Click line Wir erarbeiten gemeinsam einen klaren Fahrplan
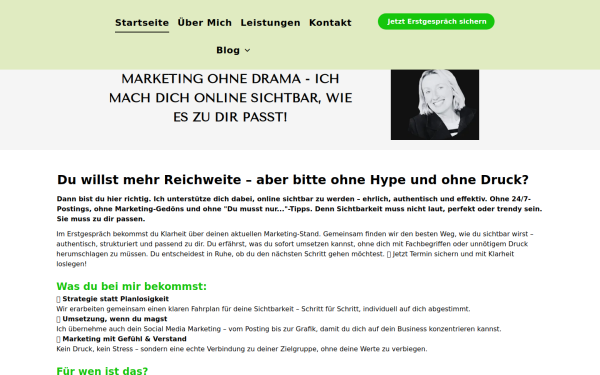The height and width of the screenshot is (375, 600). point(263,309)
